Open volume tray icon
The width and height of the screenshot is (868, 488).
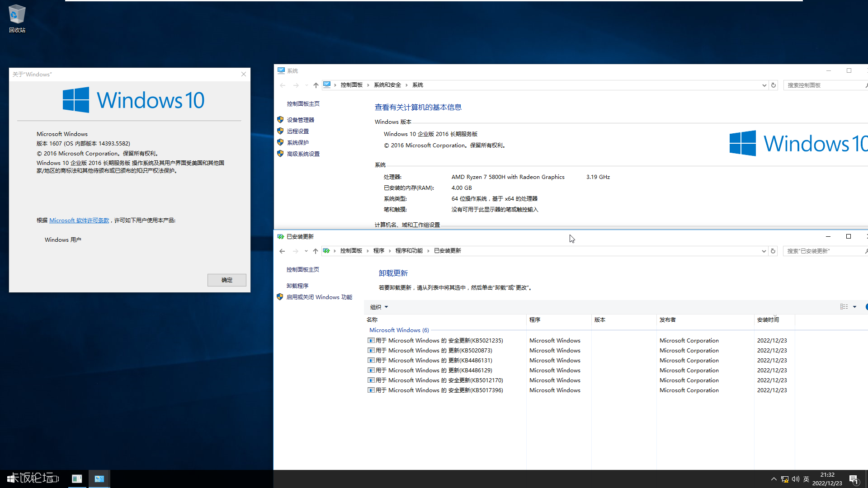[x=796, y=479]
